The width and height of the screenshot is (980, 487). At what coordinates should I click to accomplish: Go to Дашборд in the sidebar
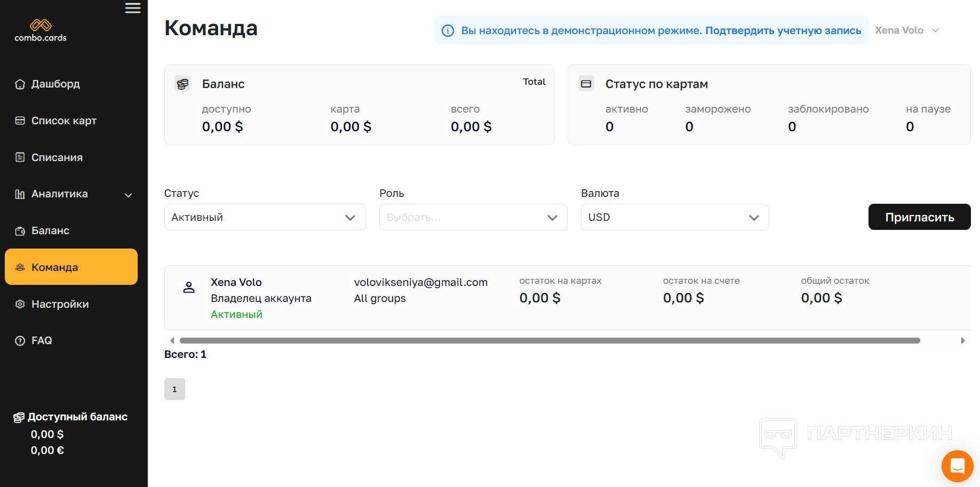55,84
